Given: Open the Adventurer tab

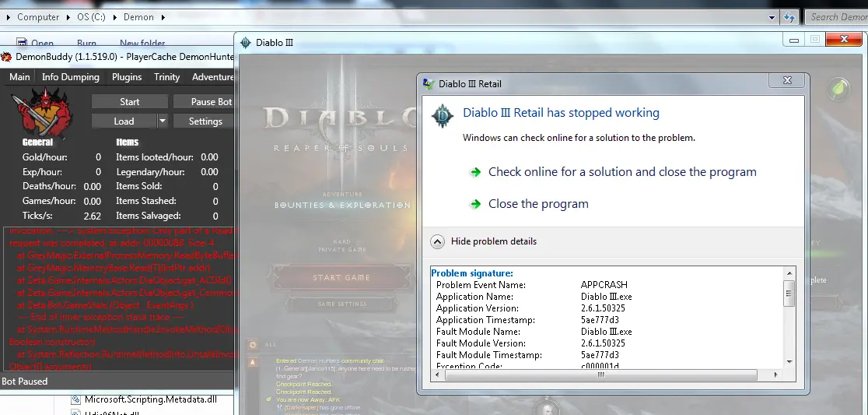Looking at the screenshot, I should (212, 77).
